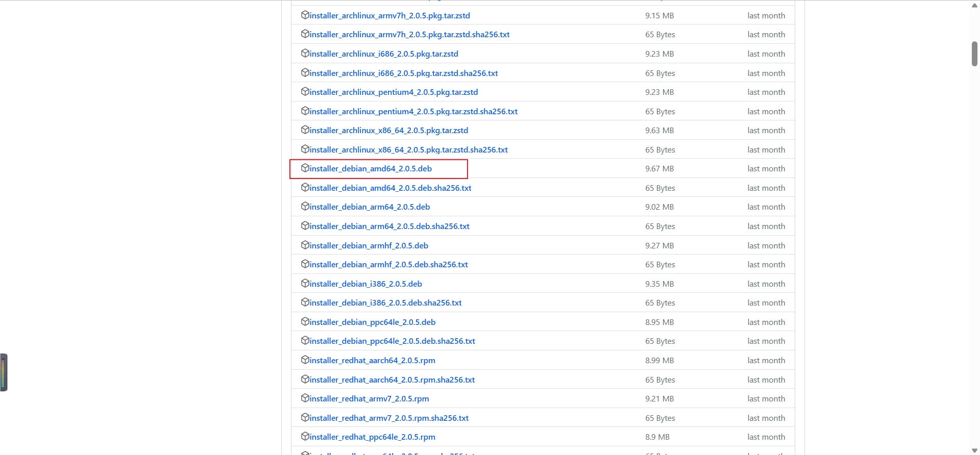
Task: Download installer_archlinux_i686_2.0.5.pkg.tar.zstd
Action: [384, 54]
